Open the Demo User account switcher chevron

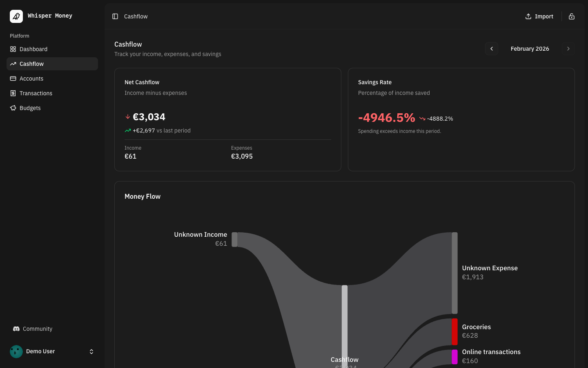click(x=91, y=351)
